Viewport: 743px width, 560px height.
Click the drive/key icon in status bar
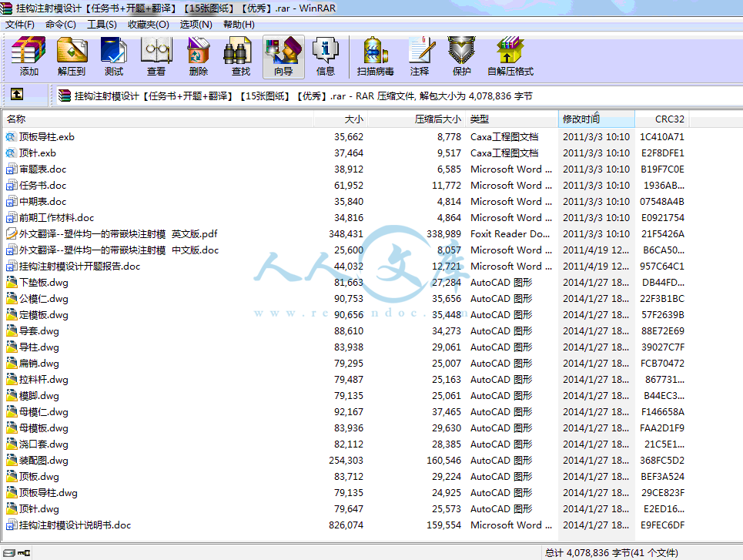point(17,553)
